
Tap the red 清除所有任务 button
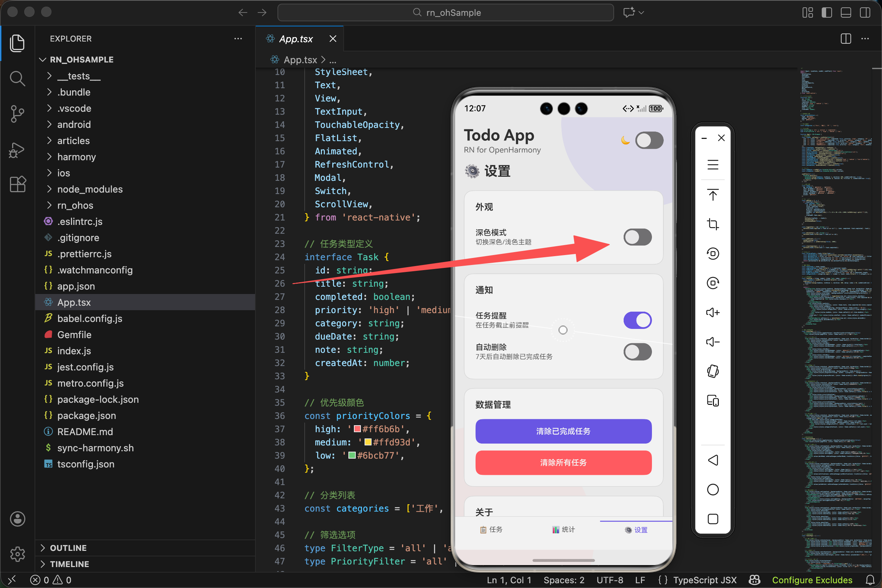pos(563,463)
